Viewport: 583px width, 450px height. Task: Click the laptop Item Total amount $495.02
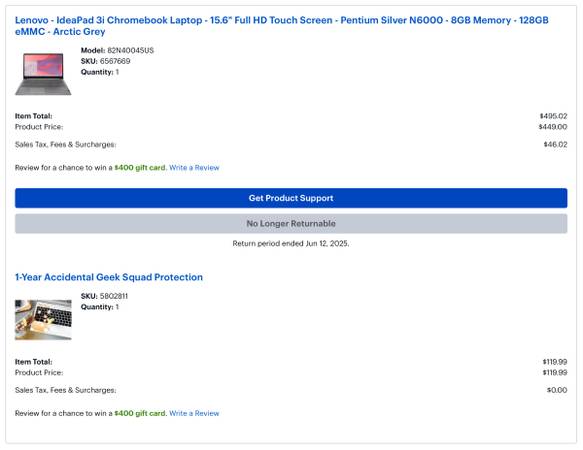click(553, 116)
